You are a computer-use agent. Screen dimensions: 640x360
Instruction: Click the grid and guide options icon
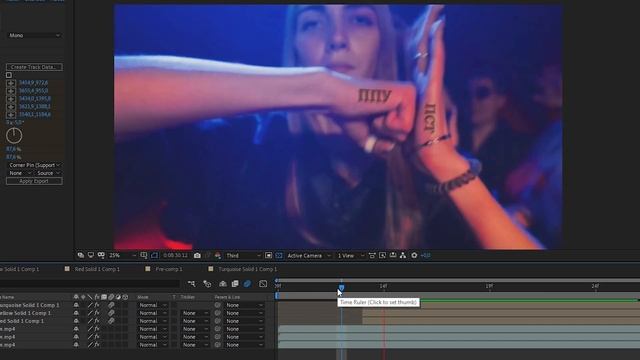pyautogui.click(x=144, y=256)
